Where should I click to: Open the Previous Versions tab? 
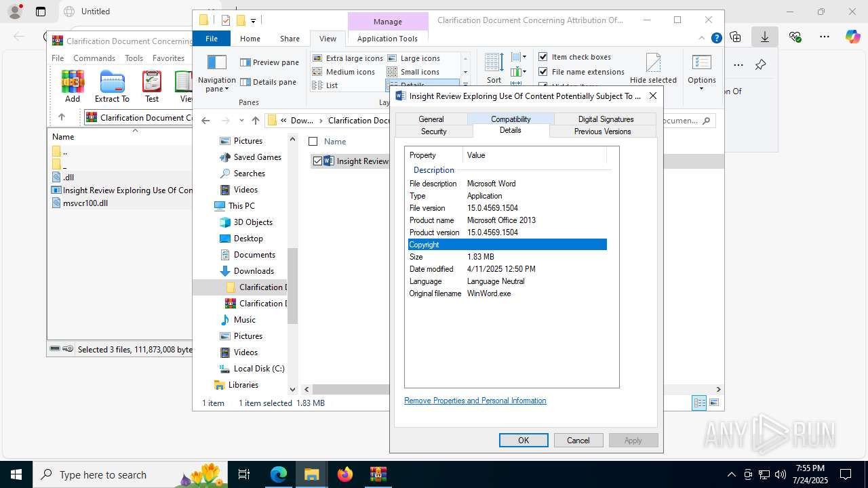pos(602,131)
